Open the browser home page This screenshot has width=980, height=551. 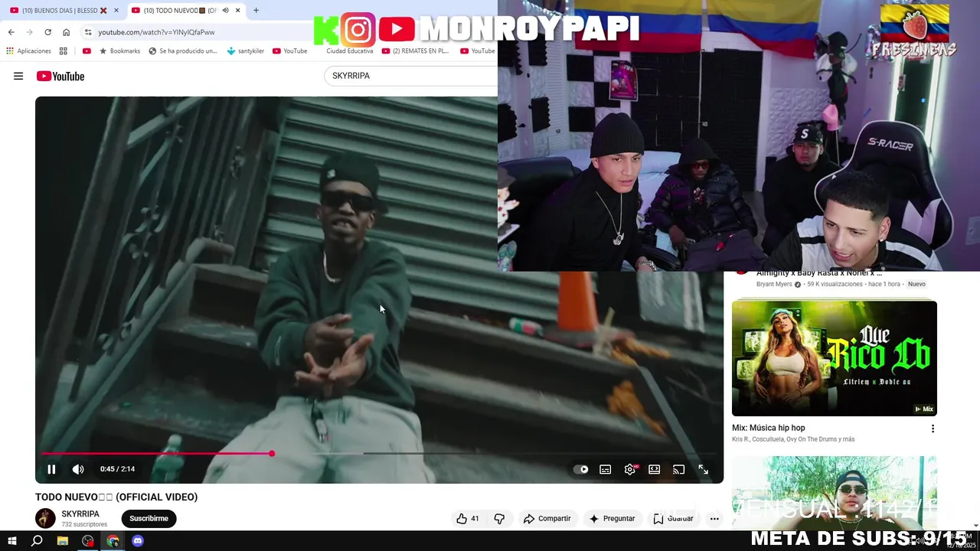(66, 32)
